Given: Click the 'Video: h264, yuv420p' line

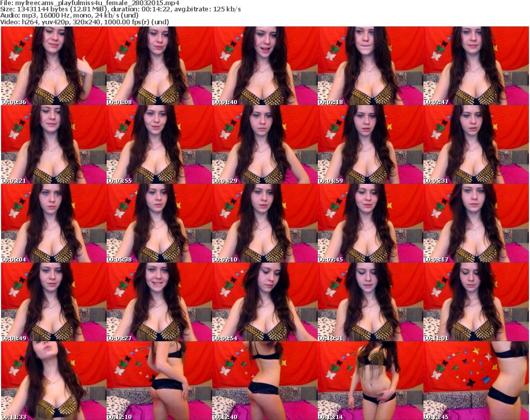Looking at the screenshot, I should (84, 22).
